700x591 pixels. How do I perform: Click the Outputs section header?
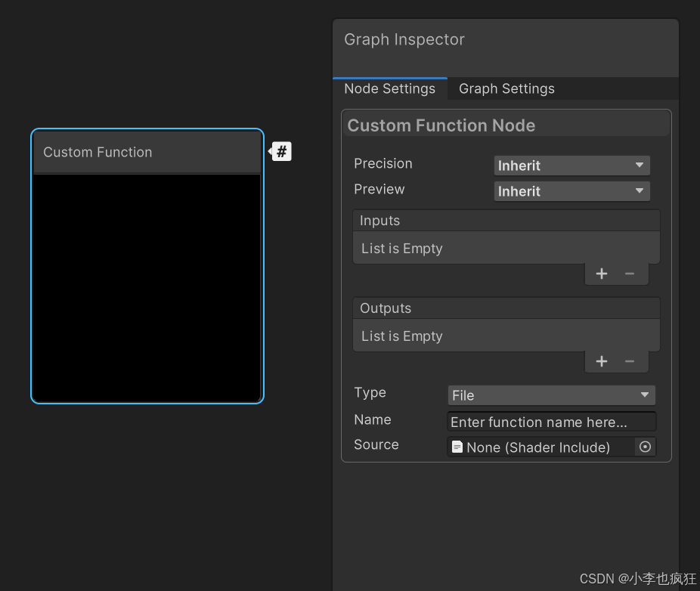click(506, 308)
